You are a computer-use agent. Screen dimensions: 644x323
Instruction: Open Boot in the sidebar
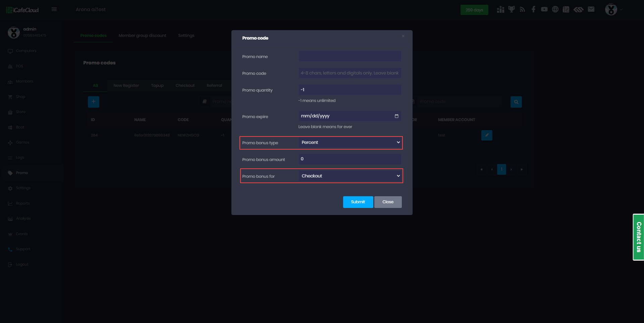tap(20, 127)
